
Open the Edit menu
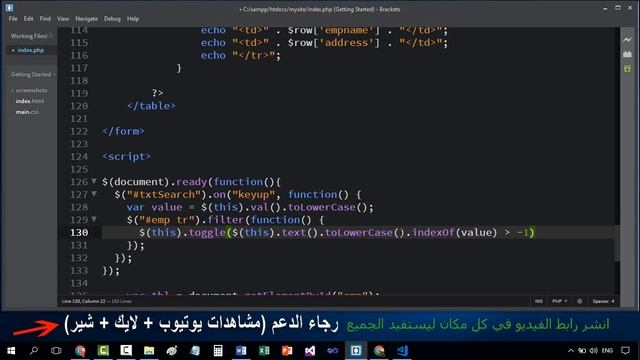point(29,19)
